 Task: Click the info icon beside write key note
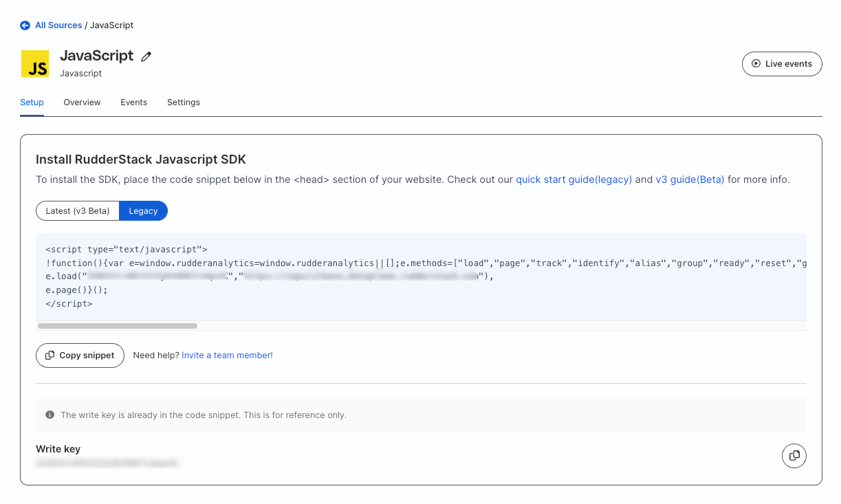pyautogui.click(x=50, y=415)
